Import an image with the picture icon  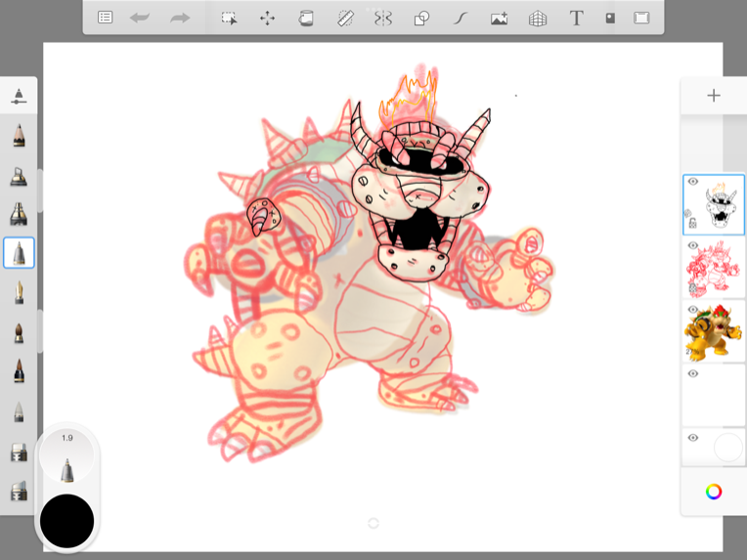click(x=499, y=19)
